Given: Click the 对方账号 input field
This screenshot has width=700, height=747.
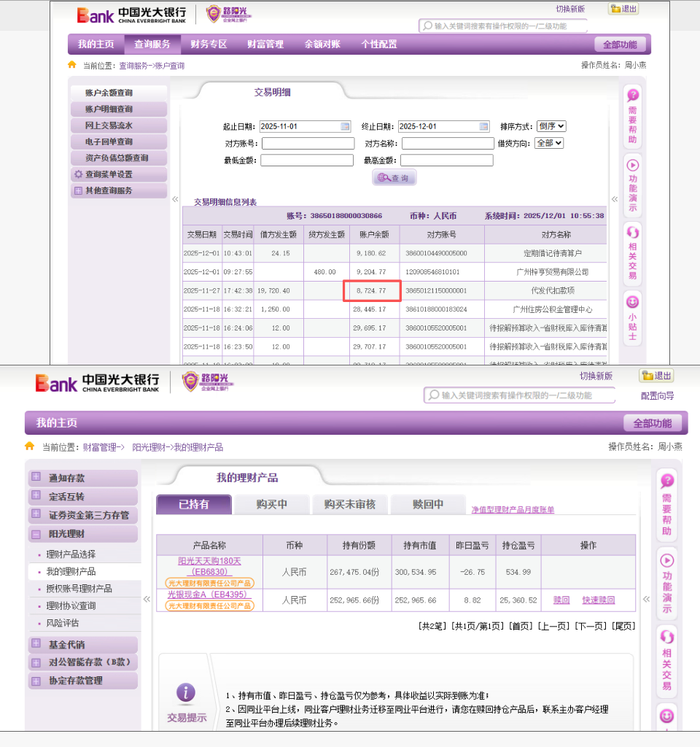Looking at the screenshot, I should click(x=308, y=144).
